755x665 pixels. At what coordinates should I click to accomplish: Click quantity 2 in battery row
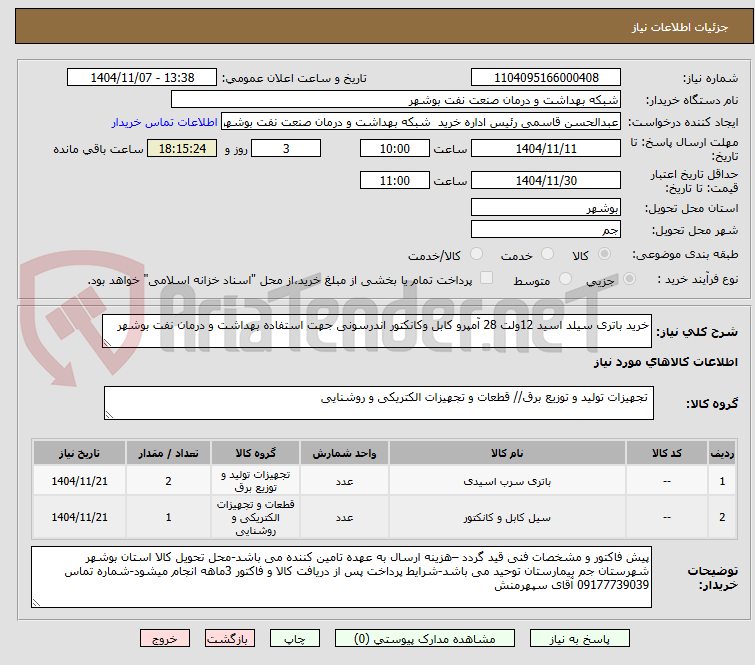click(x=168, y=481)
